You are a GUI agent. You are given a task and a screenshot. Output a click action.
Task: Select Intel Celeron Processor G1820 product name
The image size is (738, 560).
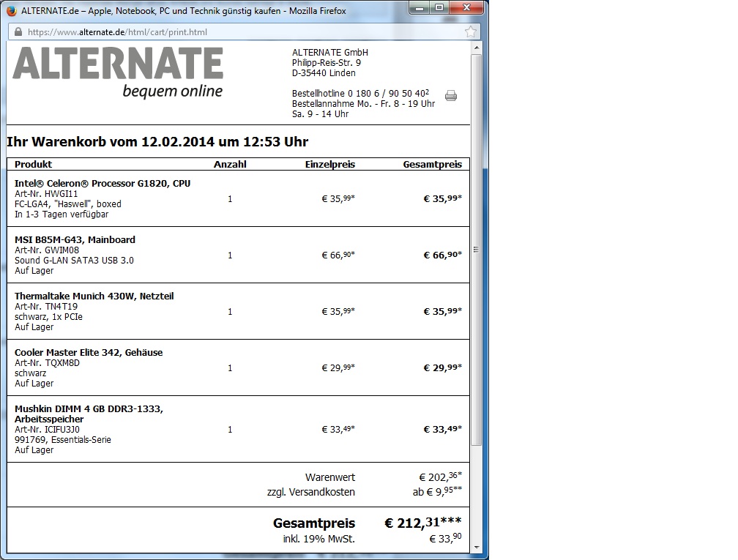[x=102, y=184]
